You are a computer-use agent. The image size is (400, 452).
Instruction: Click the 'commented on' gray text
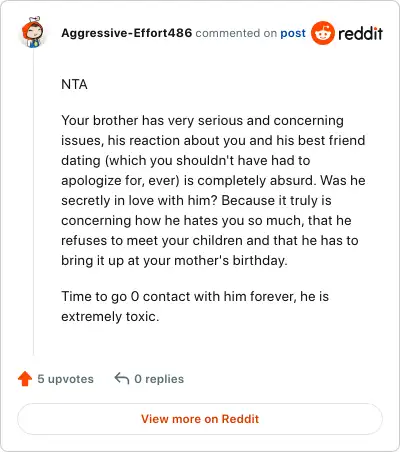[x=236, y=33]
